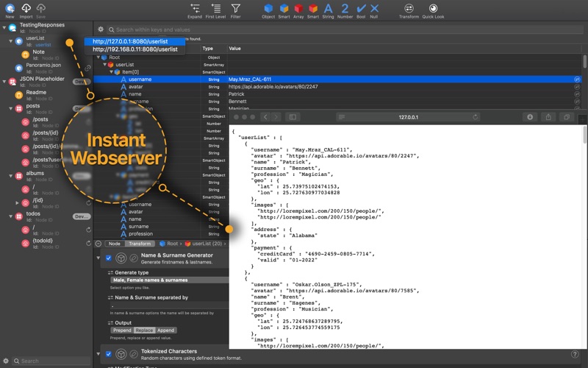Screen dimensions: 588x368
Task: Click the Transform toolbar icon
Action: point(409,8)
